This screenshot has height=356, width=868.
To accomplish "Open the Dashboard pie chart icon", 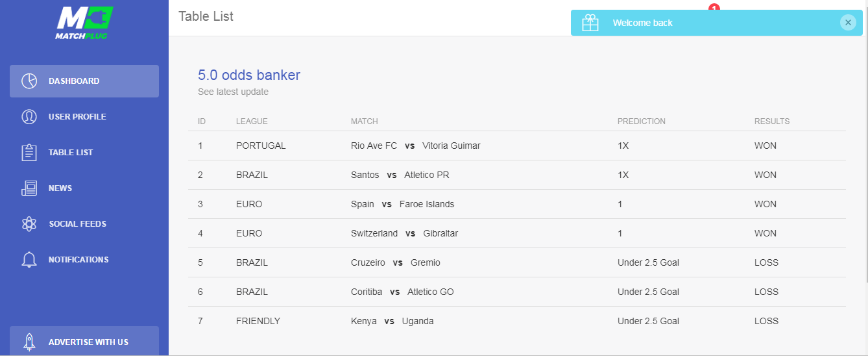I will (29, 81).
